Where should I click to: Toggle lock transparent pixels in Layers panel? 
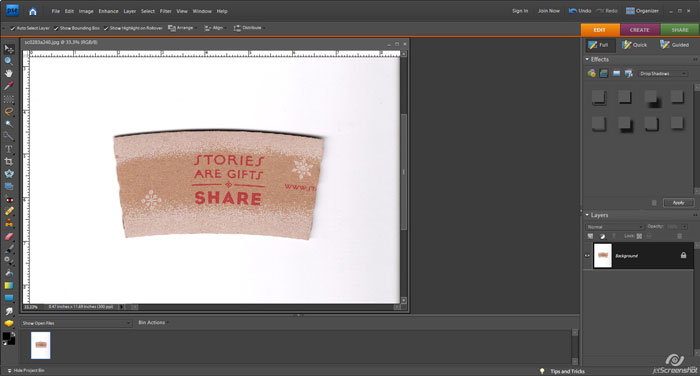pos(639,236)
